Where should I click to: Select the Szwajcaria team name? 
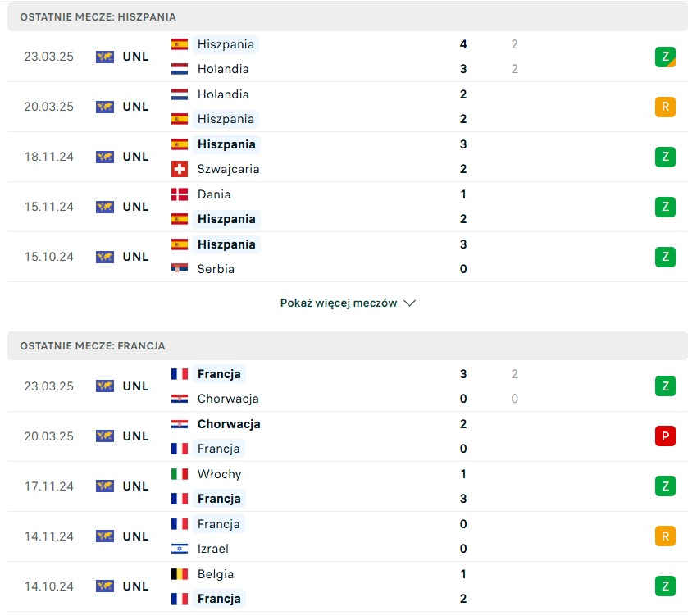point(228,169)
